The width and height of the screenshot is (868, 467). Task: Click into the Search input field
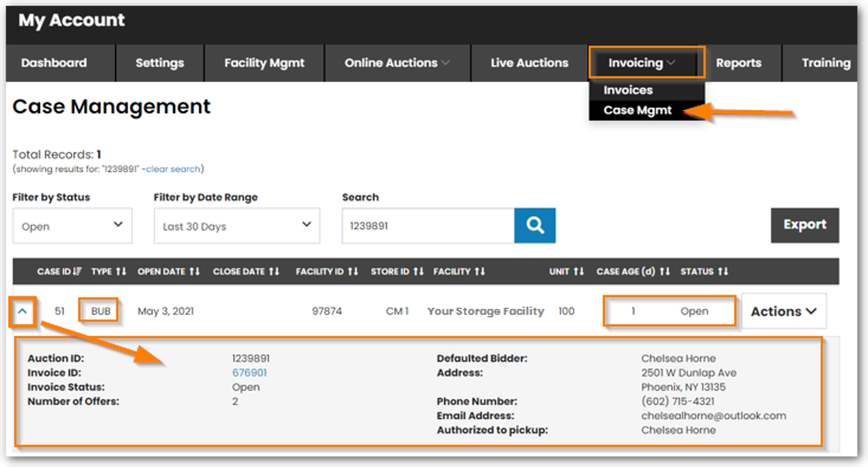(428, 226)
